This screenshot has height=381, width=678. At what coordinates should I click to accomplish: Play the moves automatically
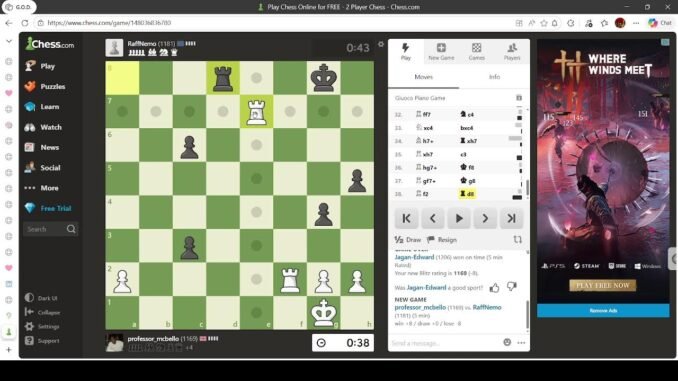pos(459,218)
